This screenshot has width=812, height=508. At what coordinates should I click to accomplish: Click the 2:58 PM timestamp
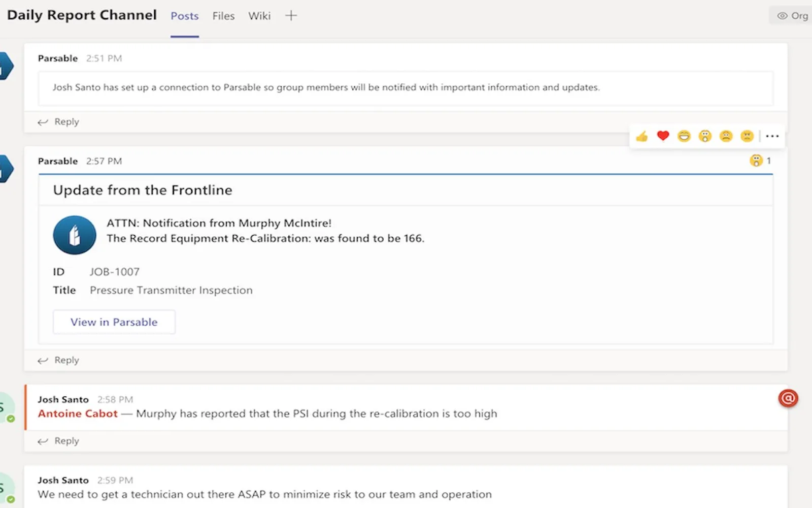pos(115,400)
